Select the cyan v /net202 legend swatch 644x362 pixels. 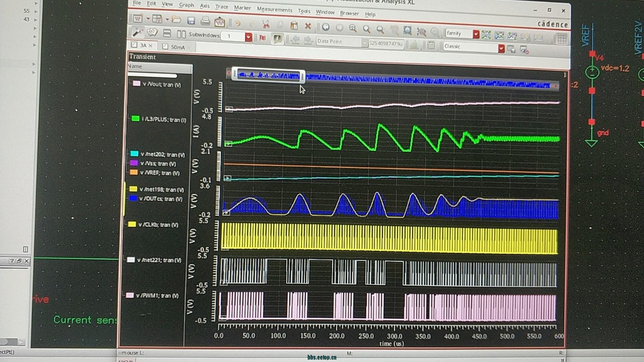(134, 154)
